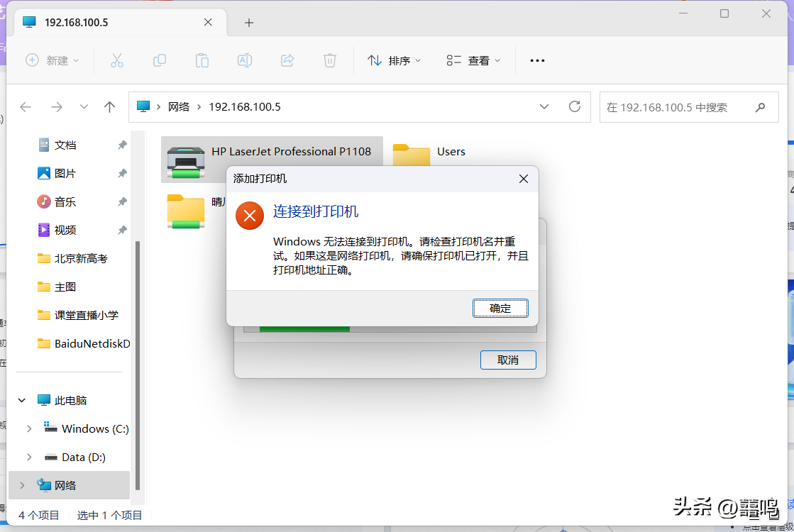Select the shared folder below the printer

coord(186,211)
